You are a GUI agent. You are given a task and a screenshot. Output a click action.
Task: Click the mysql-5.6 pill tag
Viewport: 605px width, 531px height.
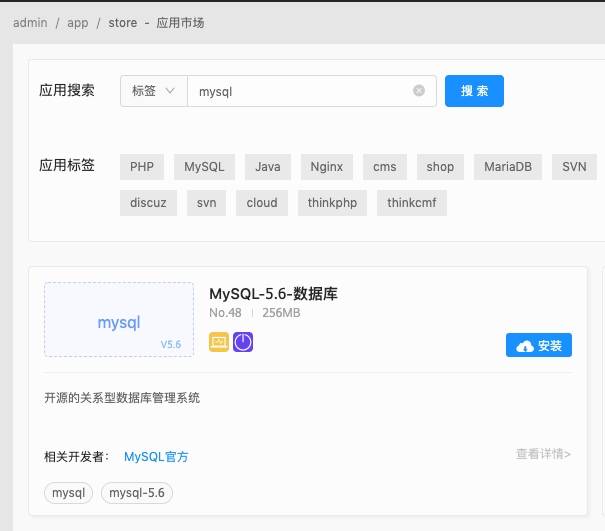[137, 493]
